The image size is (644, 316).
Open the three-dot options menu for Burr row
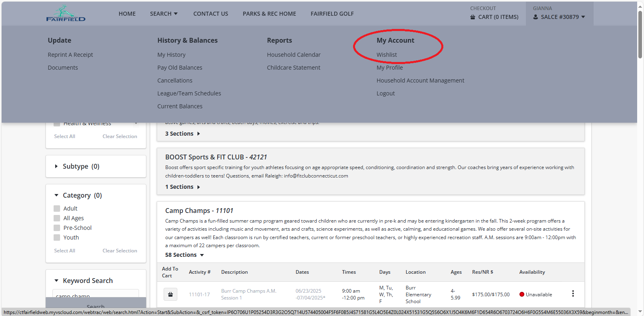[x=573, y=294]
